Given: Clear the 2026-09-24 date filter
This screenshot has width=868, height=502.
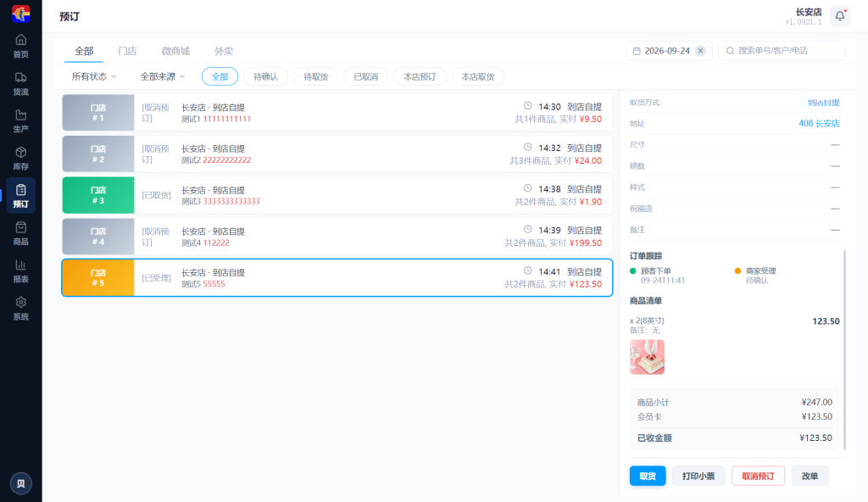Looking at the screenshot, I should point(700,51).
